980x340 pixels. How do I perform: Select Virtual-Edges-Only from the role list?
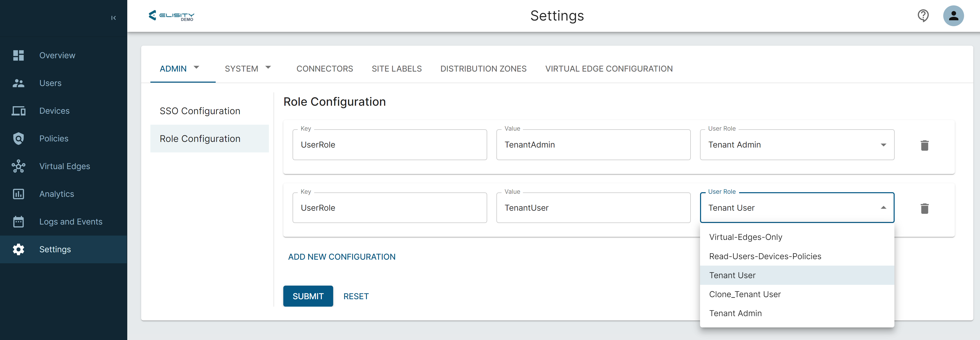pos(745,237)
